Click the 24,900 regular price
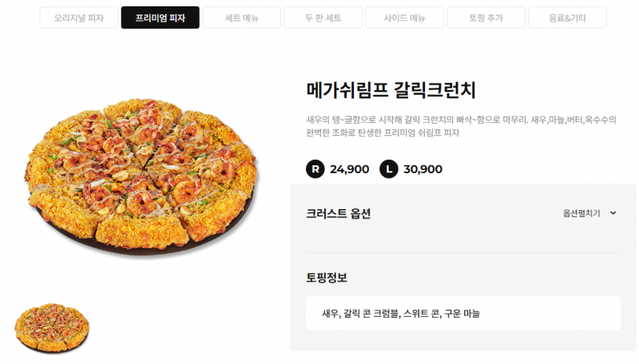This screenshot has width=639, height=364. [x=350, y=169]
